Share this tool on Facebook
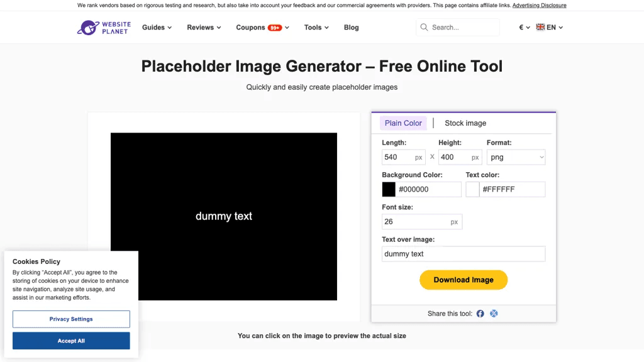This screenshot has width=644, height=362. [x=480, y=314]
